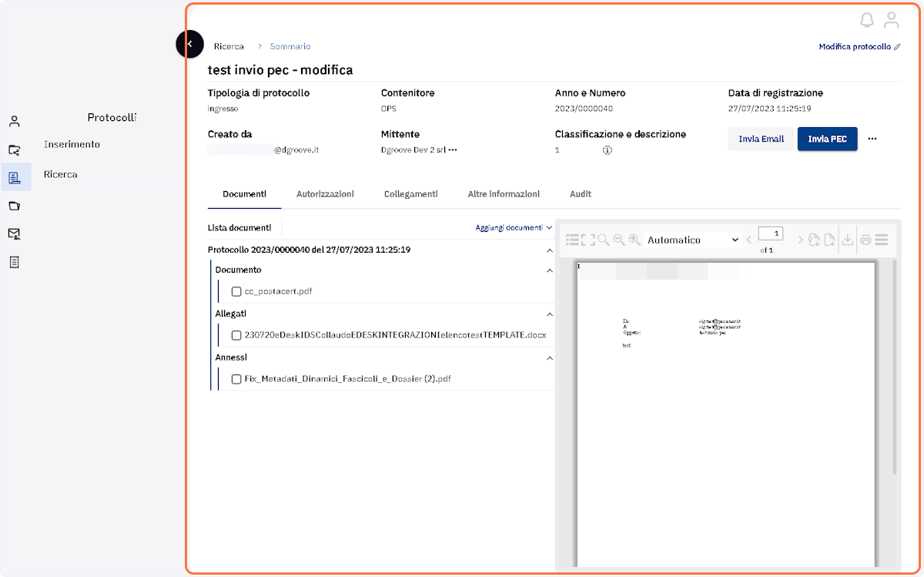Open the PDF viewer hamburger tools menu

(882, 240)
